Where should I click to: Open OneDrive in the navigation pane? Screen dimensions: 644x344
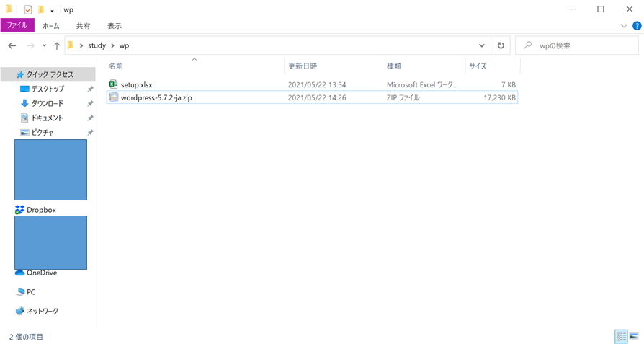click(x=41, y=273)
